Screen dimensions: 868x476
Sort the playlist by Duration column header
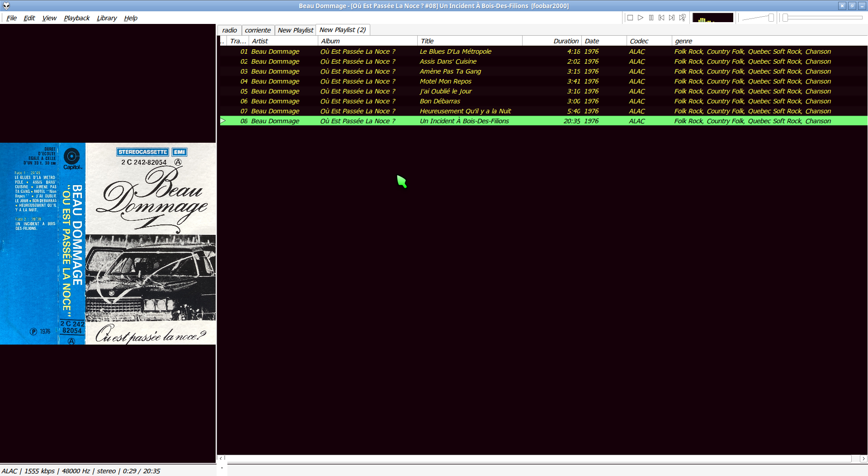tap(552, 41)
